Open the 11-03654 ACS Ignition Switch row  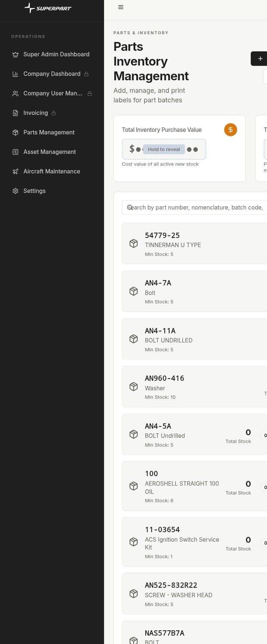[195, 542]
